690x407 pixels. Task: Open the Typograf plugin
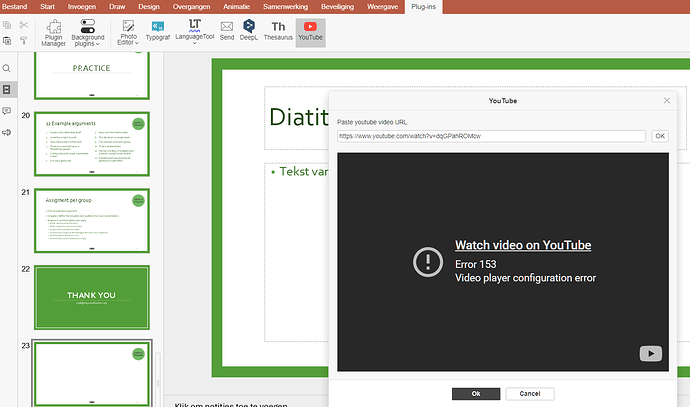[158, 30]
